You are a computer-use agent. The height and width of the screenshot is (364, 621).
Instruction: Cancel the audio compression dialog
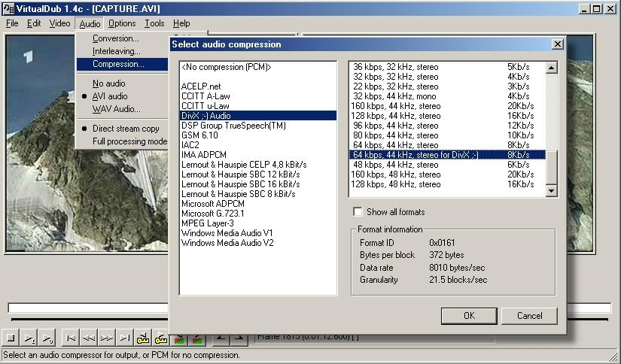tap(529, 316)
